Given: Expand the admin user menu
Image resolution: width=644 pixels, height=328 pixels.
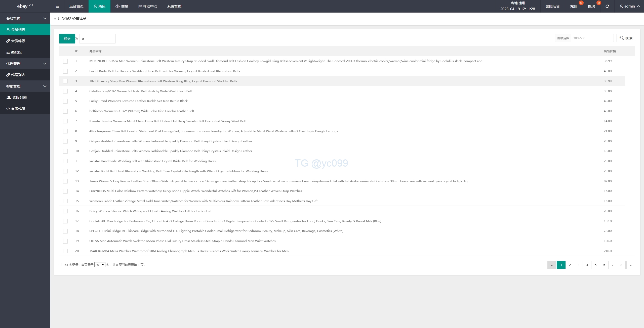Looking at the screenshot, I should click(629, 6).
